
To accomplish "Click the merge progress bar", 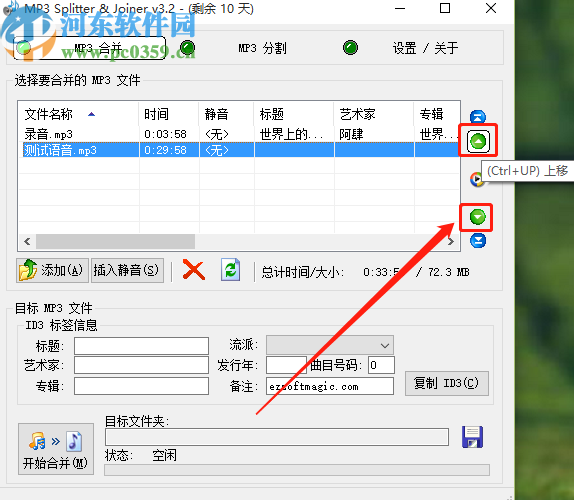I will coord(297,470).
